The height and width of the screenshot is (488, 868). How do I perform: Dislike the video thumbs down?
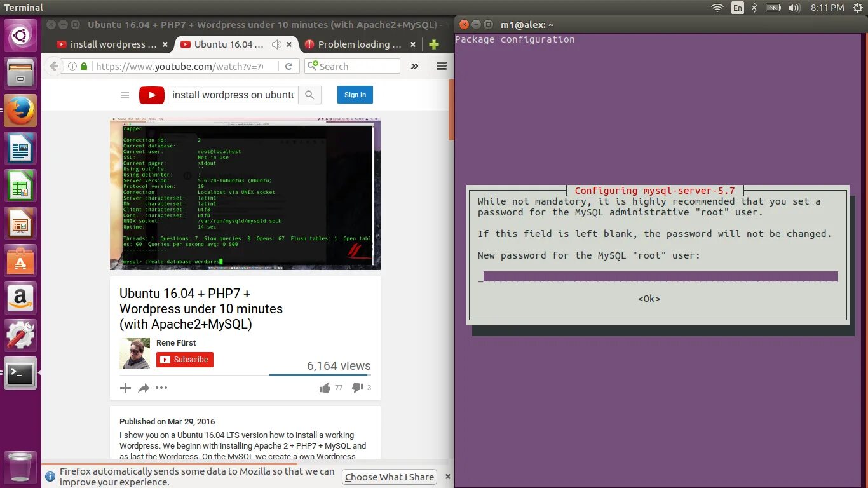click(x=357, y=388)
